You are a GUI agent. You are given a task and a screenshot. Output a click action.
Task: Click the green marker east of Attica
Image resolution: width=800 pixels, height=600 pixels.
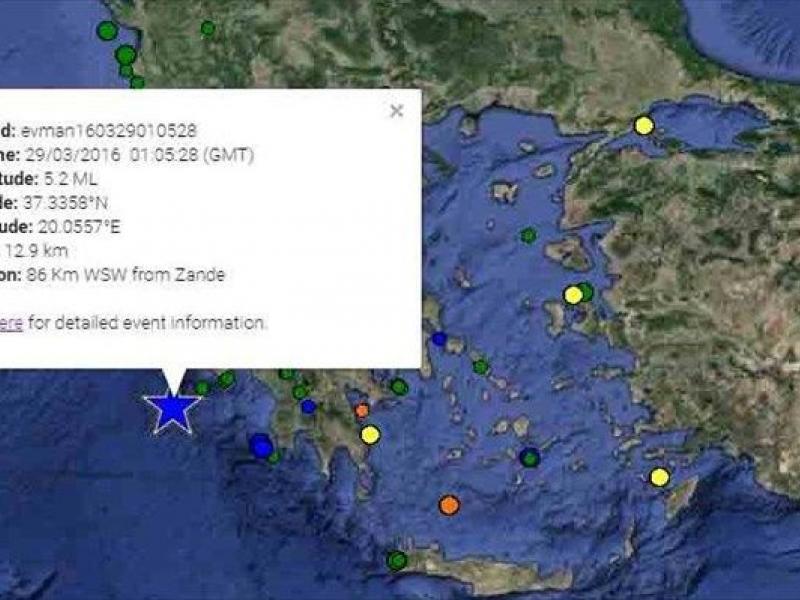pos(481,367)
